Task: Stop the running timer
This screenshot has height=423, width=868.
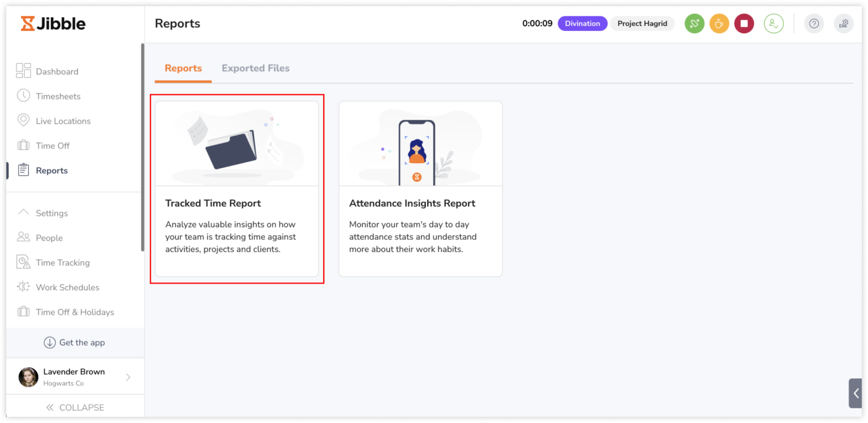Action: (744, 23)
